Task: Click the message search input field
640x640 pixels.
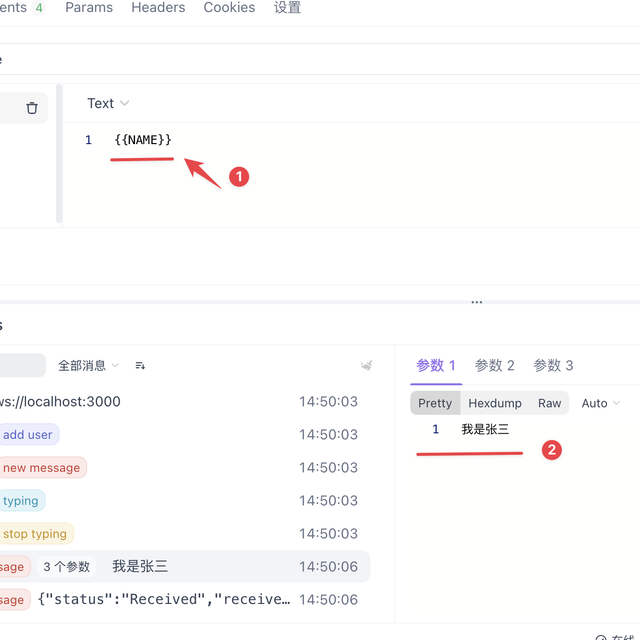Action: [22, 365]
